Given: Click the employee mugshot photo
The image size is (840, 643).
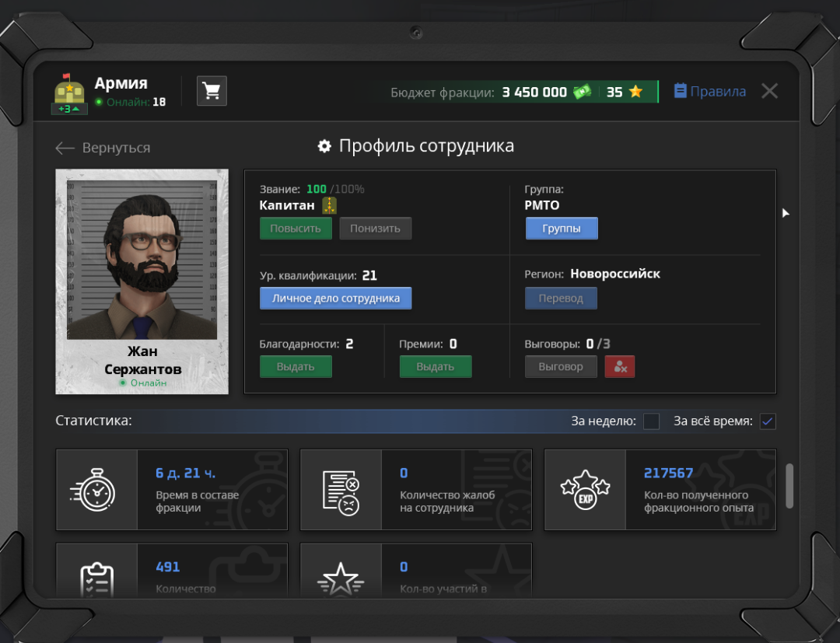Looking at the screenshot, I should 142,260.
